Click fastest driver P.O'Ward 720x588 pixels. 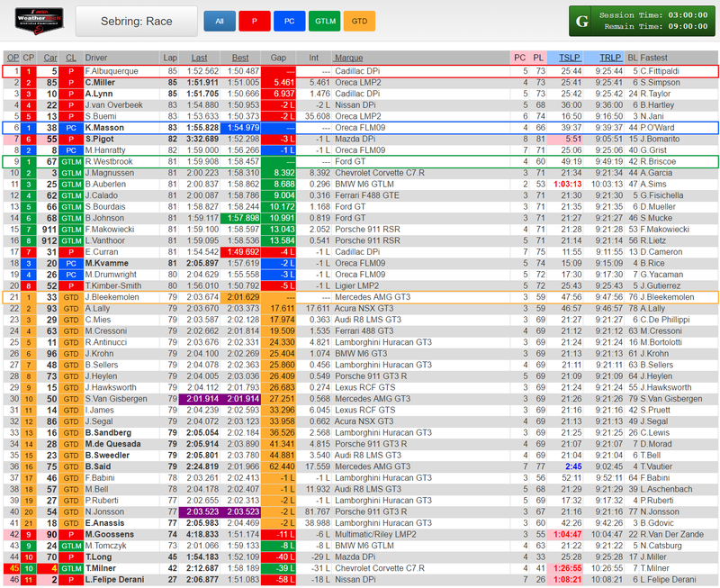click(x=657, y=128)
